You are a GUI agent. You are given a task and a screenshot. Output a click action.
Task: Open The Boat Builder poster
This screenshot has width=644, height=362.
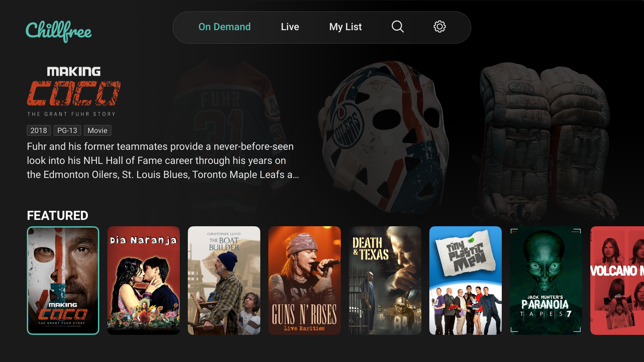(224, 281)
